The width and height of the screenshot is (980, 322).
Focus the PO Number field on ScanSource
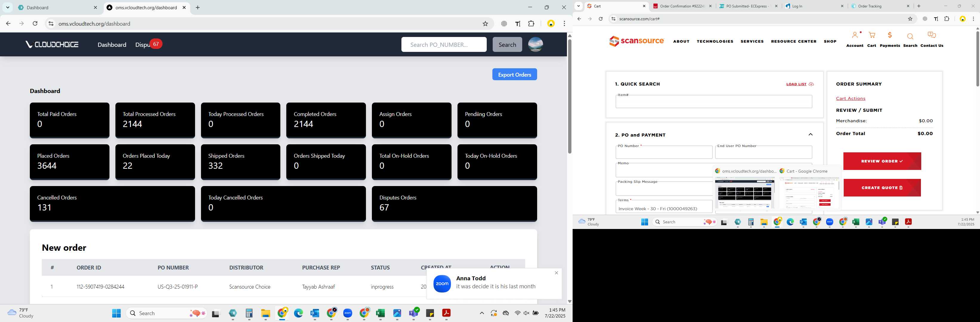(x=664, y=152)
